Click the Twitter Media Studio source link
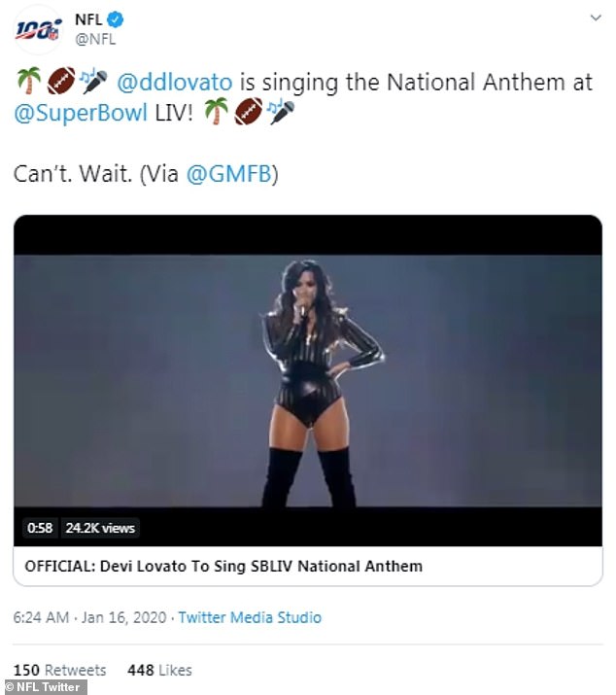This screenshot has width=616, height=695. 250,617
